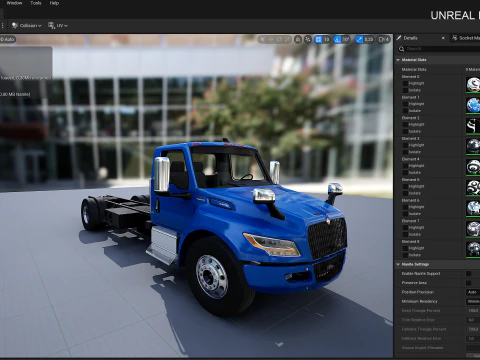This screenshot has height=360, width=480.
Task: Enable Highlight for Element 1
Action: [405, 104]
